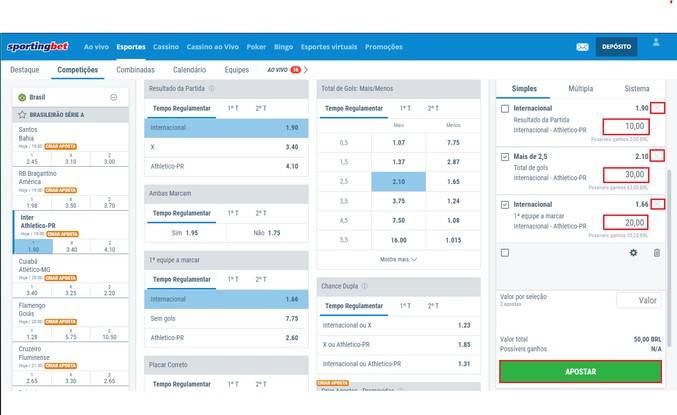Click the Valor por seleção field
The image size is (677, 415).
639,300
